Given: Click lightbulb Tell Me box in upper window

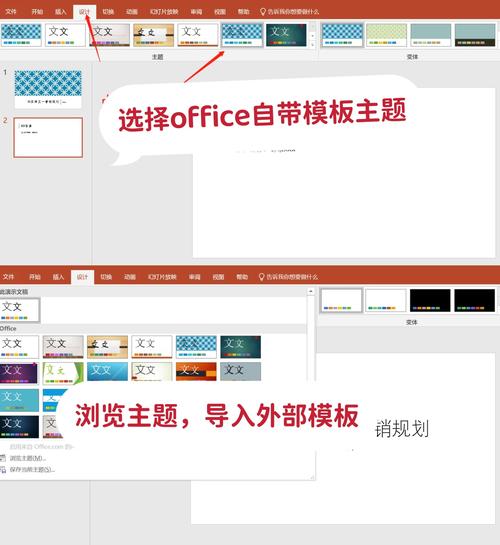Looking at the screenshot, I should (289, 11).
